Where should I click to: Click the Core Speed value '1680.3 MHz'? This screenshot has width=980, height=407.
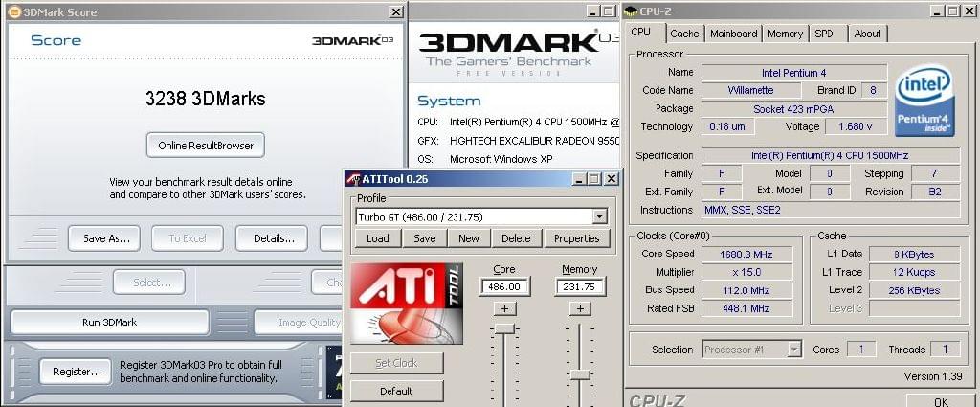[746, 254]
